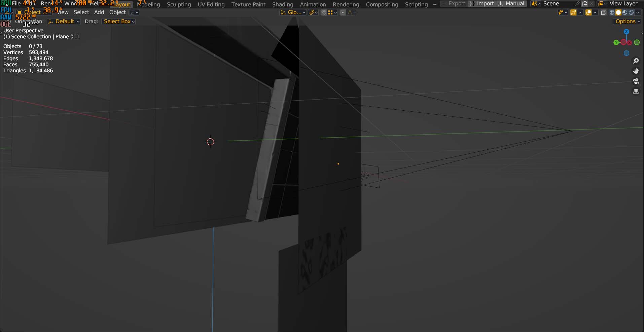Toggle viewport gizmos display
644x332 pixels.
point(573,12)
